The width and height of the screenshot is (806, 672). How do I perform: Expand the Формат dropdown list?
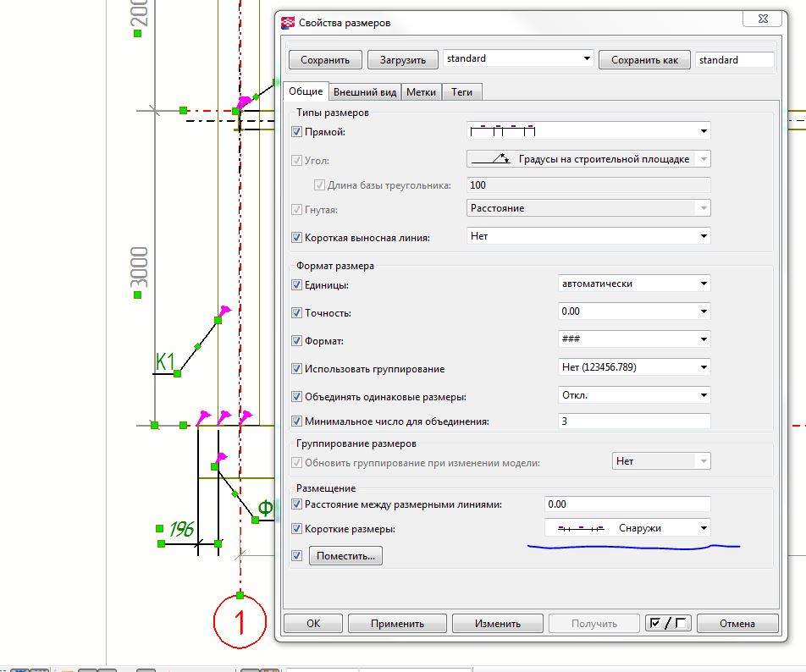pos(634,339)
